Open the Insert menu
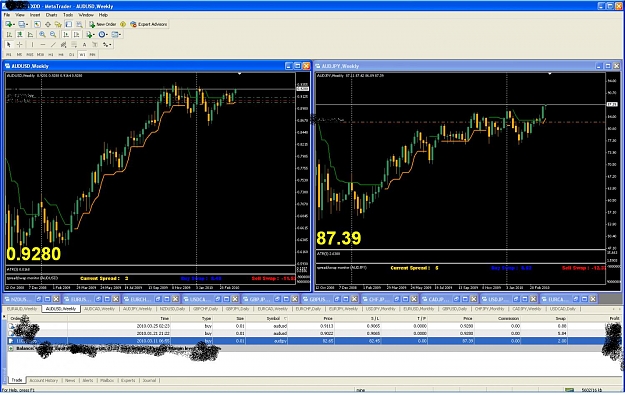The image size is (625, 395). pyautogui.click(x=35, y=15)
